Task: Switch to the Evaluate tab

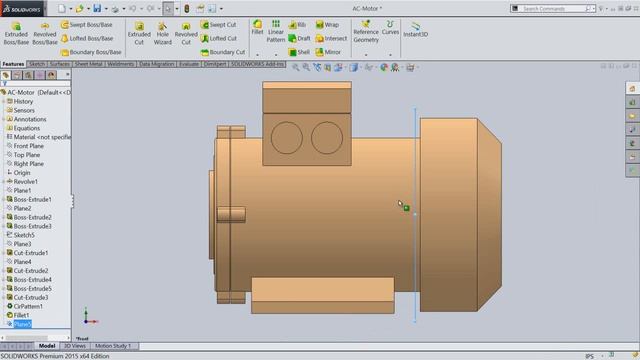Action: [x=189, y=64]
